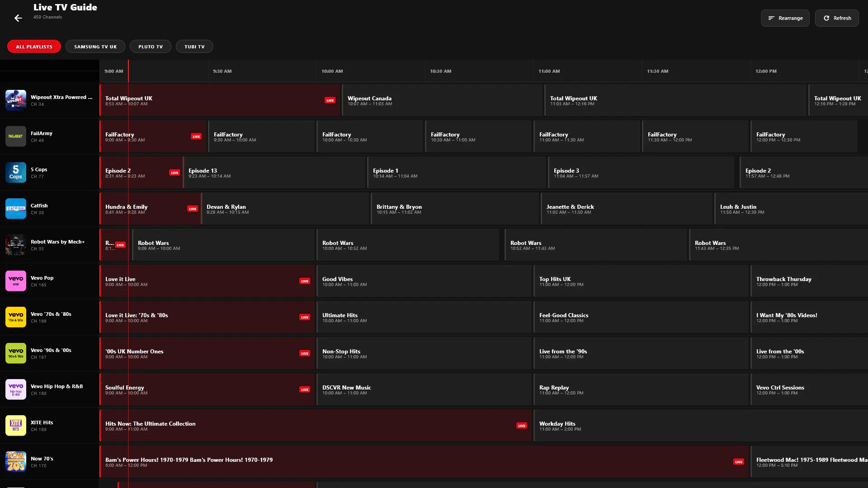The height and width of the screenshot is (488, 868).
Task: Open Ultimate Hits program
Action: (424, 317)
